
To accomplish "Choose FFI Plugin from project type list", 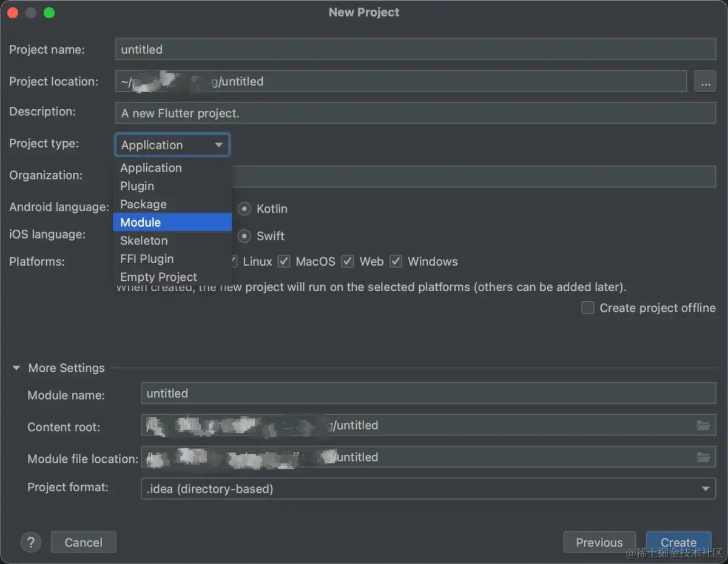I will (x=172, y=259).
